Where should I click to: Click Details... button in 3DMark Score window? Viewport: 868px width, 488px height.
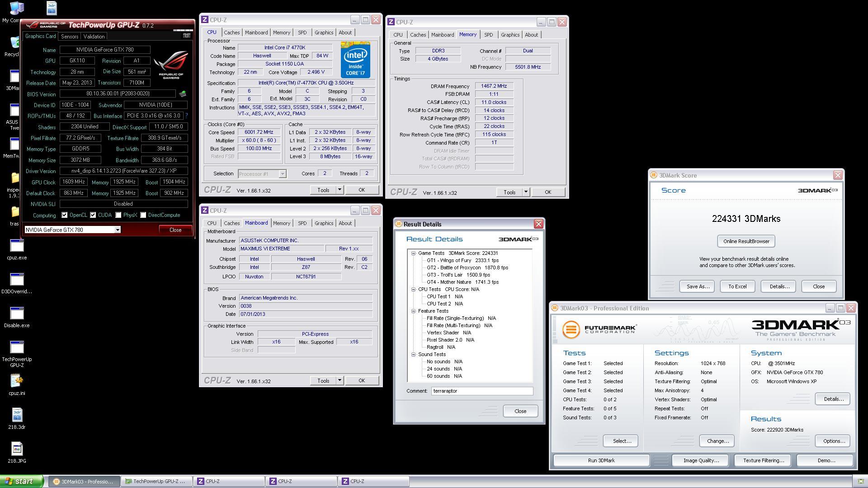point(779,286)
